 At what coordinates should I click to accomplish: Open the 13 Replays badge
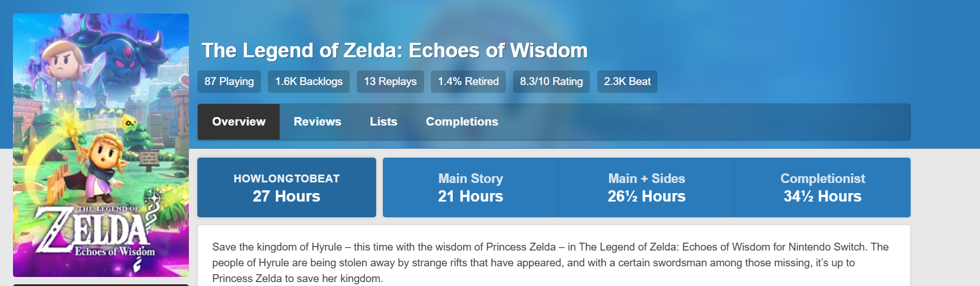point(390,82)
